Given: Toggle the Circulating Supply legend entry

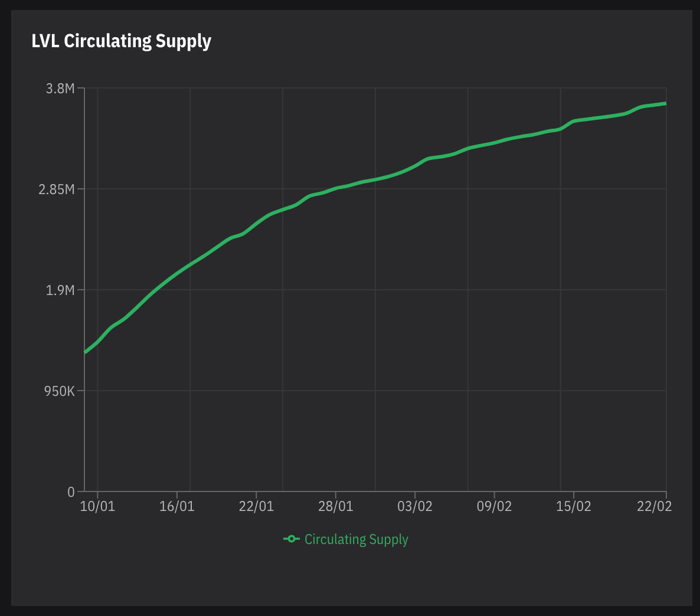Looking at the screenshot, I should coord(346,539).
